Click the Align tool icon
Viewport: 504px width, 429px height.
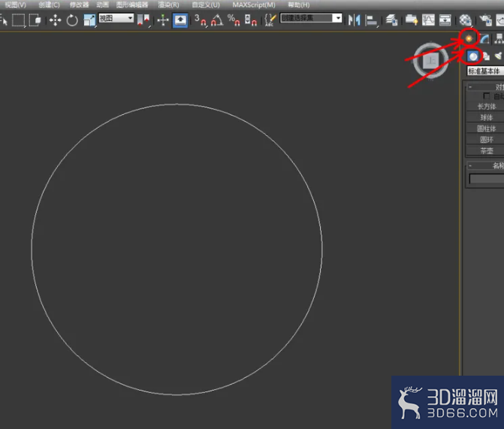coord(371,20)
